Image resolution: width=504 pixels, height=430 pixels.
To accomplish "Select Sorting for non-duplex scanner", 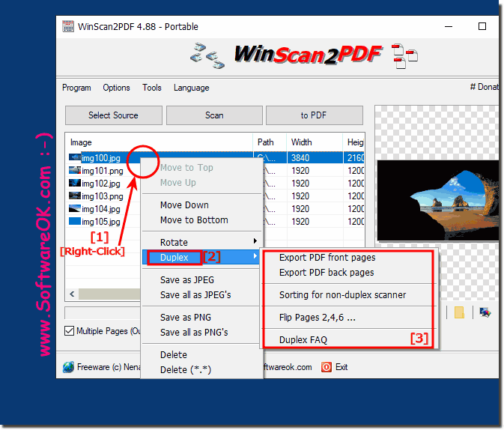I will click(348, 295).
